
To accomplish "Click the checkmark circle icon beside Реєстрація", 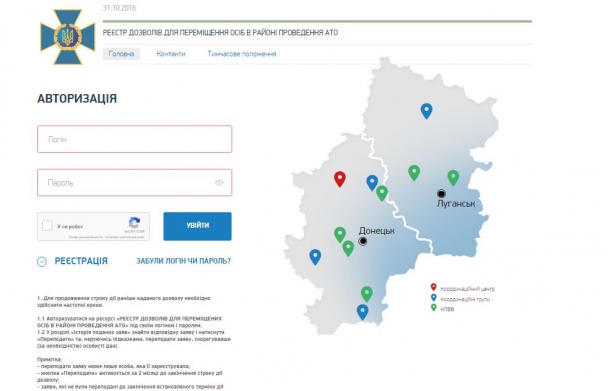I will [x=42, y=261].
